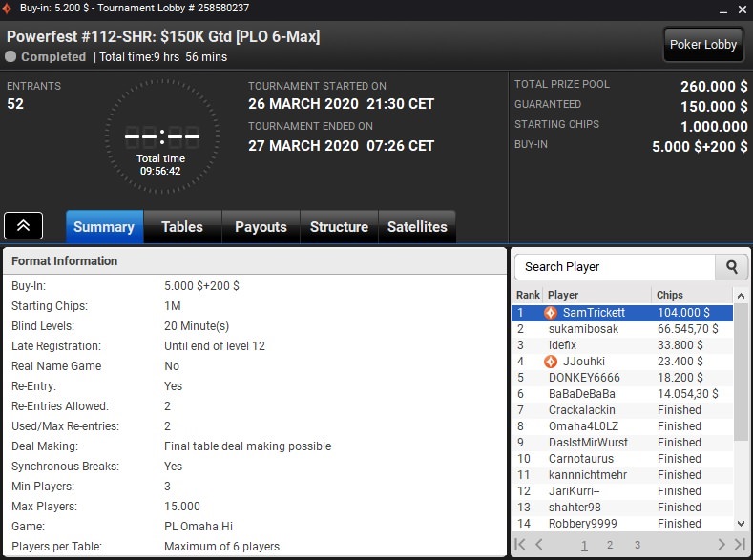
Task: Select the Satellites tab
Action: click(x=417, y=226)
